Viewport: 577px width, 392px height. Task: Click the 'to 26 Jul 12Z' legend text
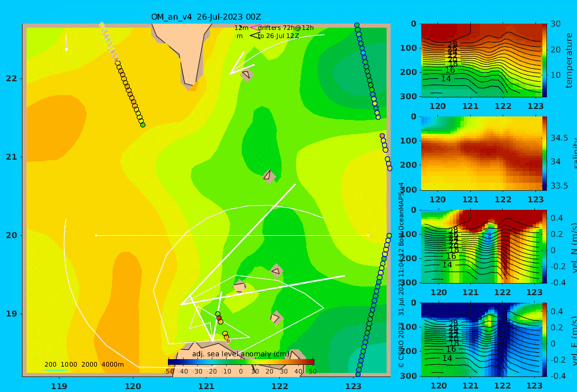278,36
